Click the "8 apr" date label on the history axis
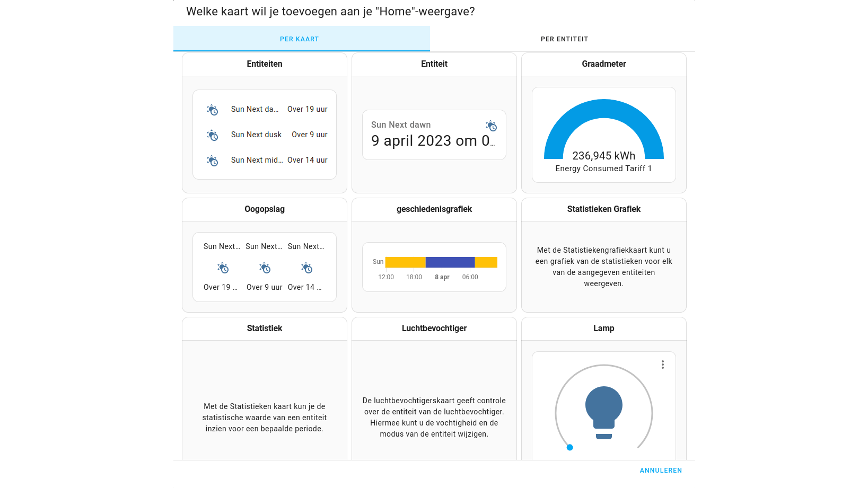 click(442, 277)
